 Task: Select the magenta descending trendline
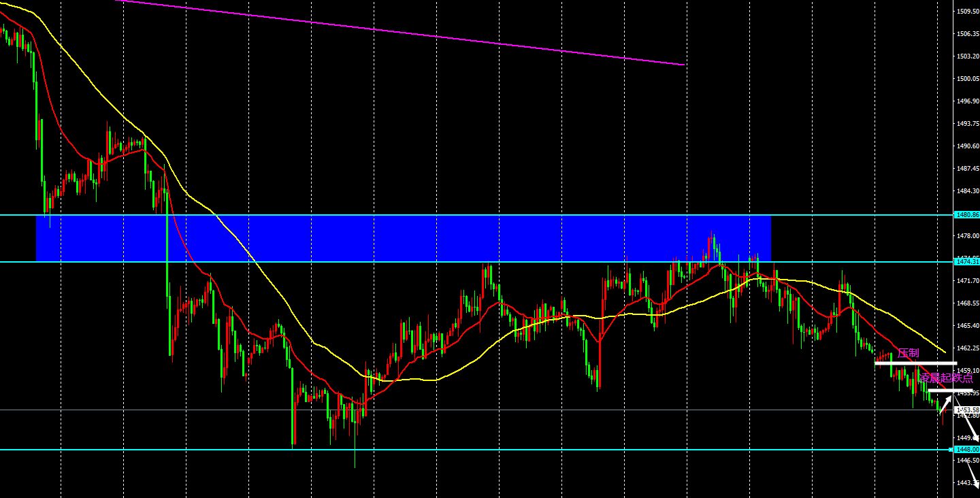(402, 33)
